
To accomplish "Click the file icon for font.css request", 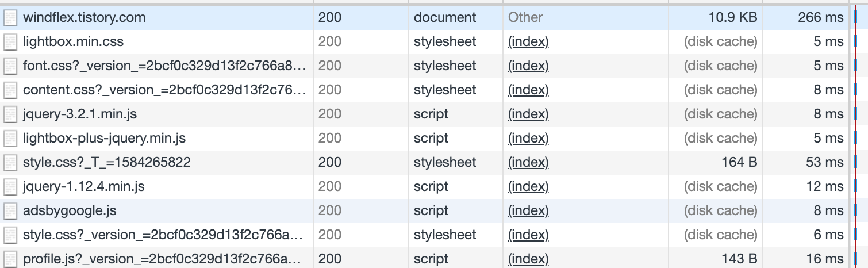I will (x=10, y=66).
